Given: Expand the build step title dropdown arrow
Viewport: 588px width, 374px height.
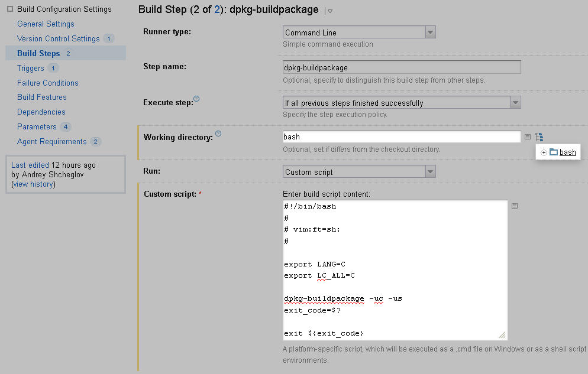Looking at the screenshot, I should click(x=329, y=11).
